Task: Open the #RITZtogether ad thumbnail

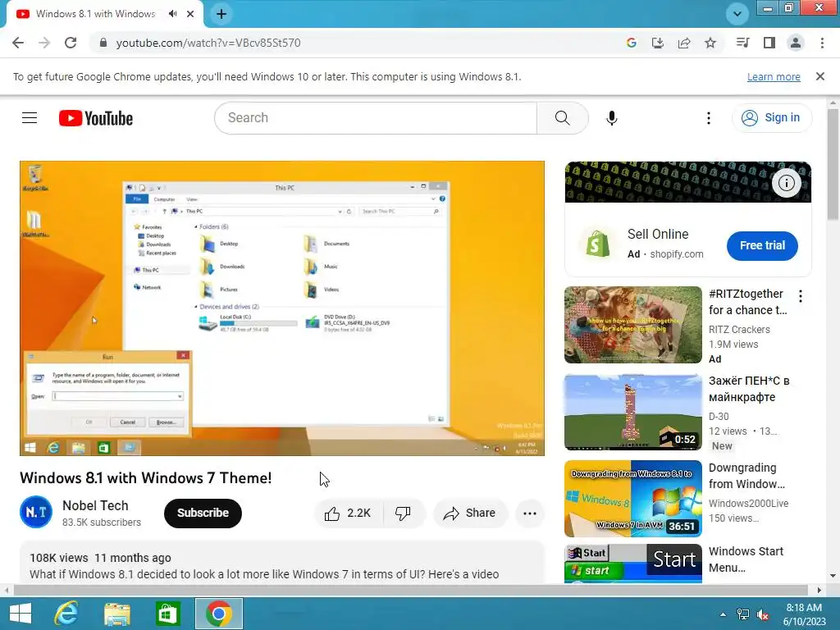Action: 632,325
